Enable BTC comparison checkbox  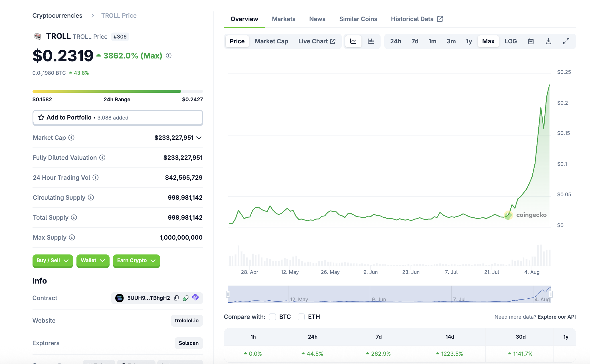tap(272, 317)
